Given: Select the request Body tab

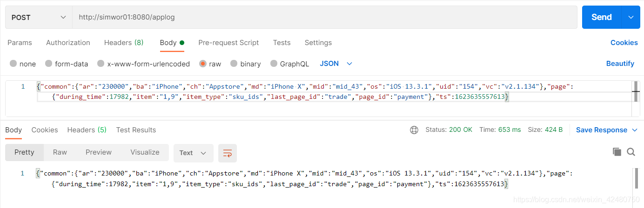Looking at the screenshot, I should tap(172, 43).
